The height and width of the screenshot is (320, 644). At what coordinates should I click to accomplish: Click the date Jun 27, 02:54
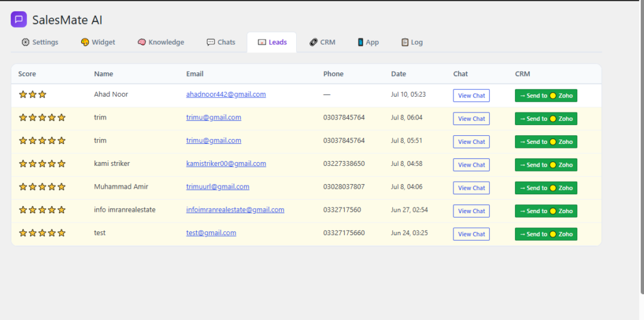click(x=409, y=209)
